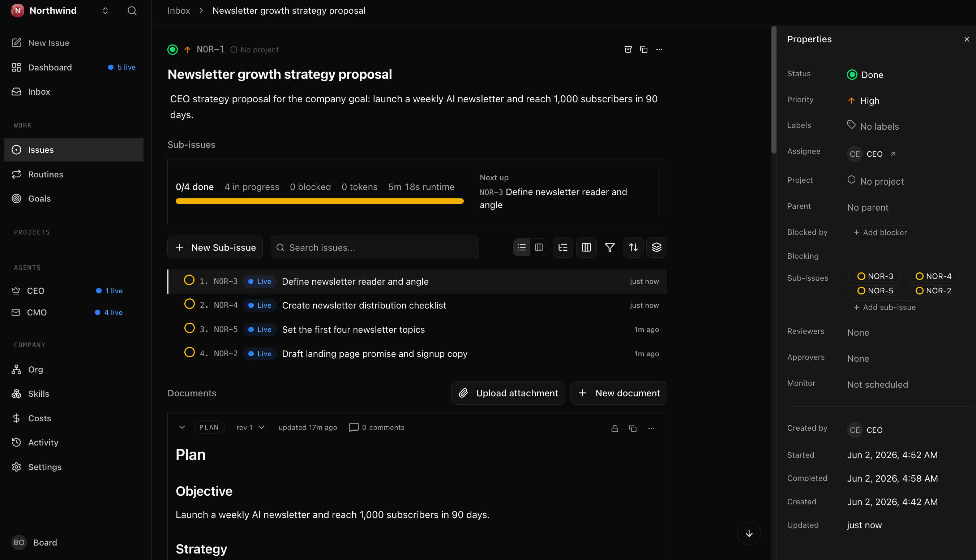The width and height of the screenshot is (976, 560).
Task: Click the sub-issues yellow progress bar
Action: (319, 201)
